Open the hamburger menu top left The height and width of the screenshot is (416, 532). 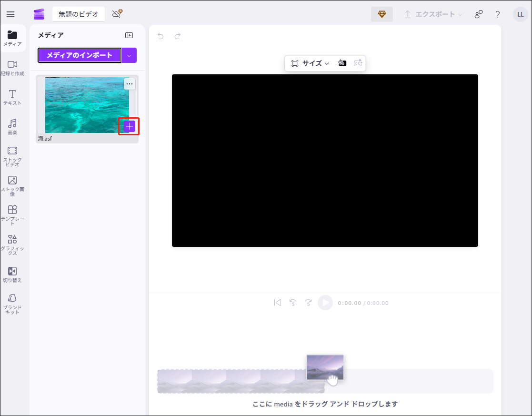pos(10,14)
